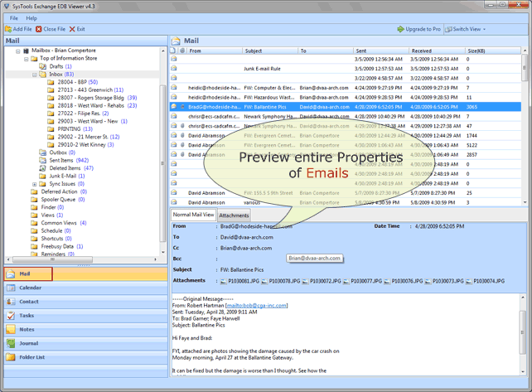Click the Notes navigation icon

click(x=11, y=330)
